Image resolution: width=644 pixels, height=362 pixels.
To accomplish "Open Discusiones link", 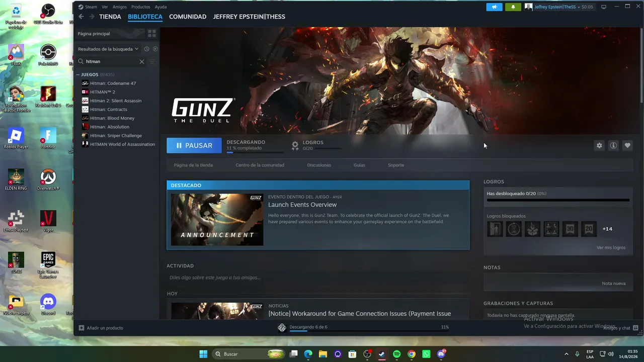I will tap(319, 165).
